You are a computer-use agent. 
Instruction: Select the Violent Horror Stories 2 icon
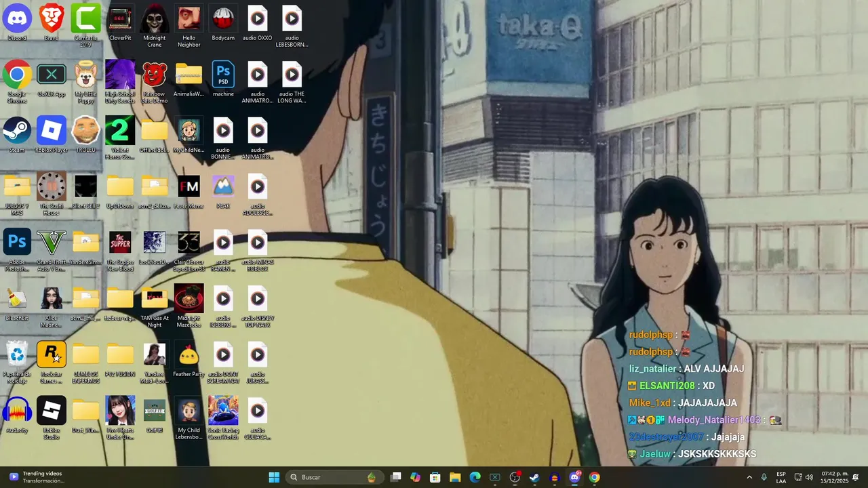120,138
